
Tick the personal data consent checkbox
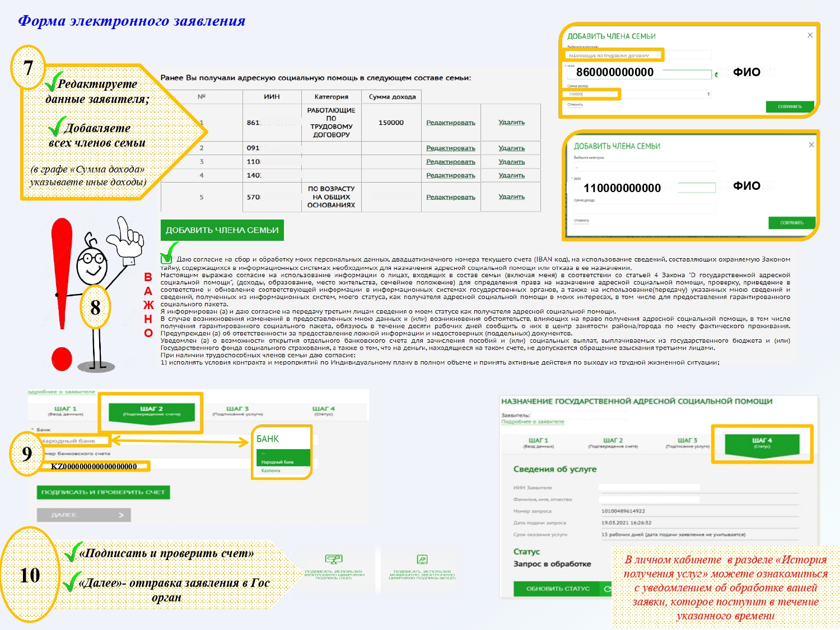click(166, 259)
